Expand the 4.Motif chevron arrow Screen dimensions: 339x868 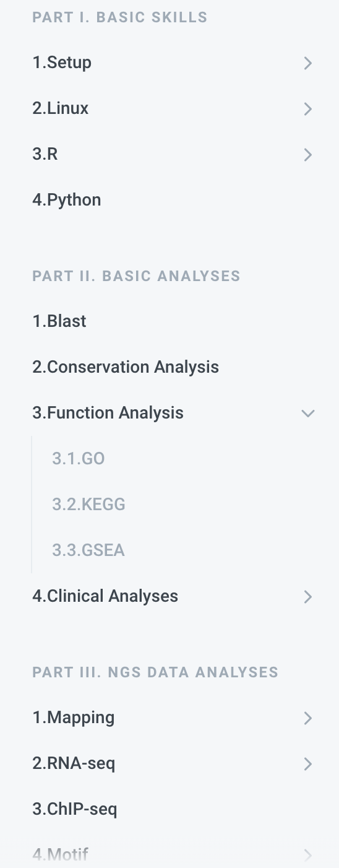[307, 856]
